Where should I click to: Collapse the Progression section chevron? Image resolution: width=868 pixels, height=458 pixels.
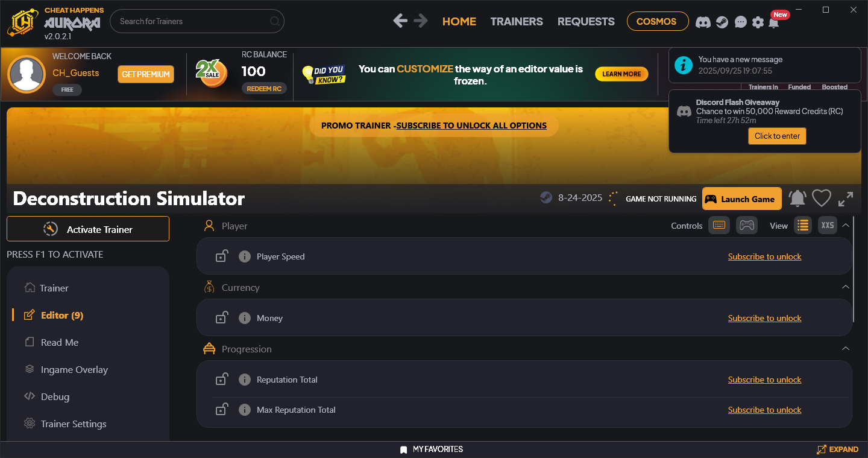click(x=846, y=349)
